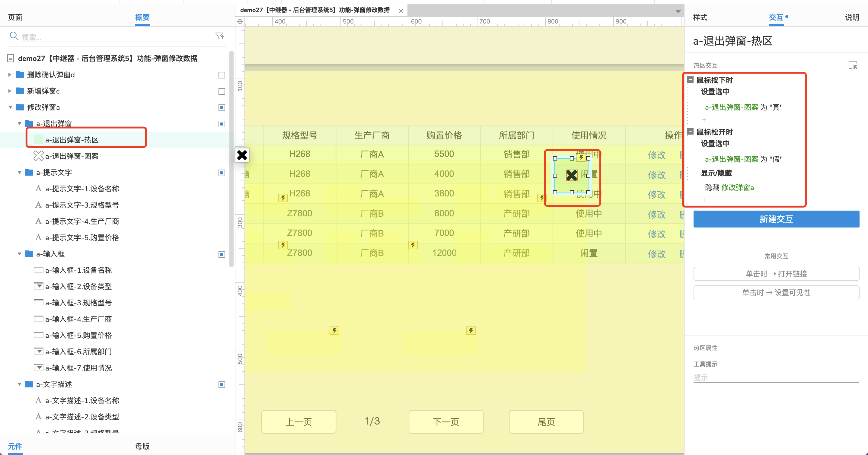Screen dimensions: 868x455
Task: Toggle visibility box for a-文字描述
Action: [x=222, y=385]
